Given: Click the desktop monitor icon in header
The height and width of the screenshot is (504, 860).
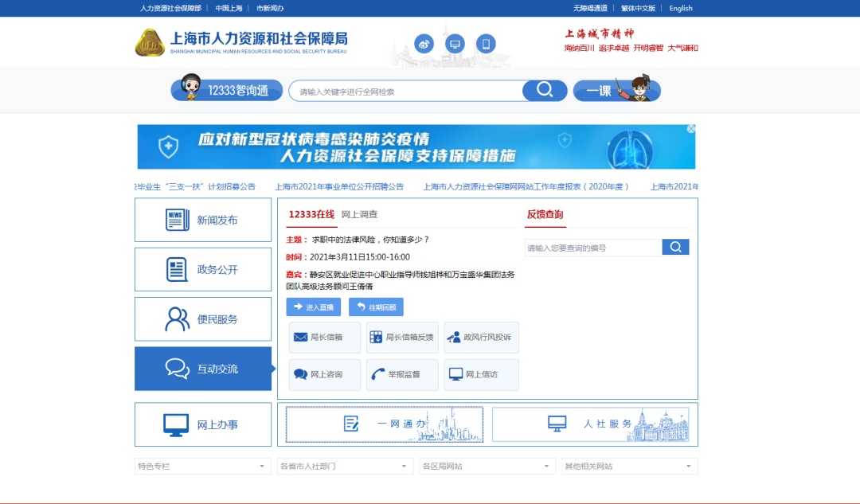Looking at the screenshot, I should (455, 44).
